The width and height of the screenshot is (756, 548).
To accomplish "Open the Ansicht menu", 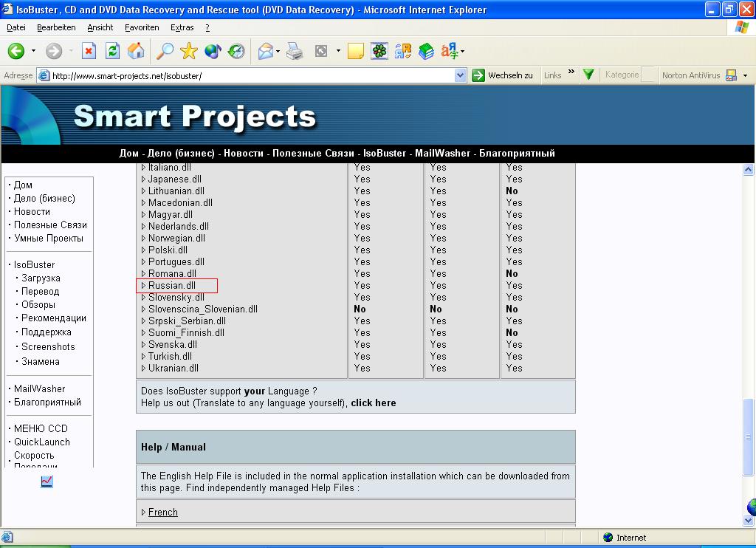I will (100, 27).
